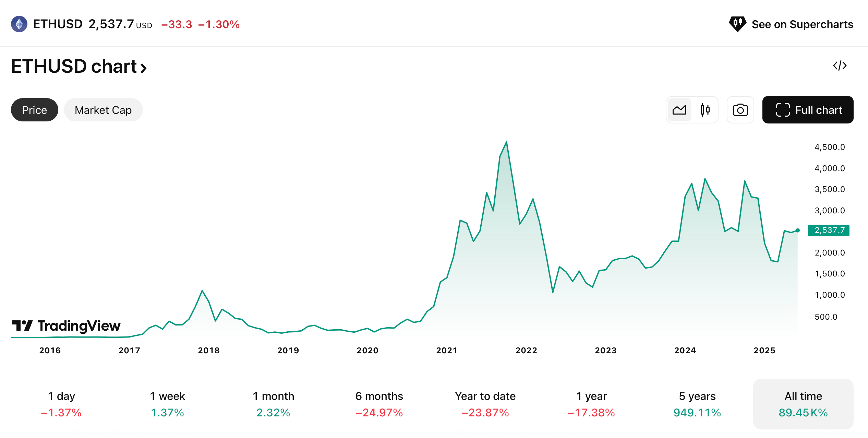The width and height of the screenshot is (868, 438).
Task: Select the 1 day time range
Action: (61, 404)
